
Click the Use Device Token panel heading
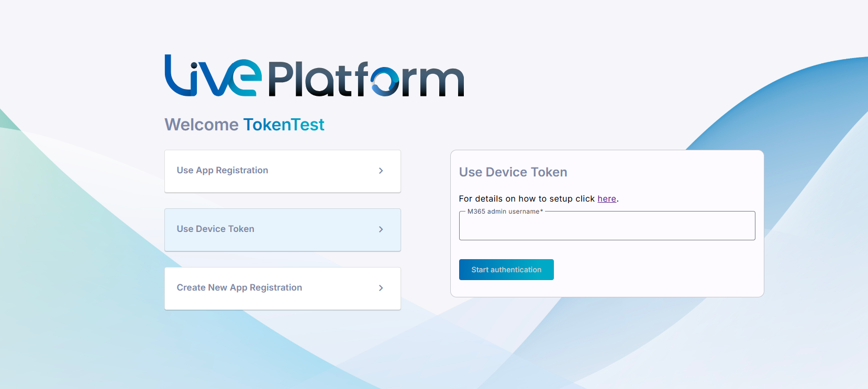pyautogui.click(x=513, y=172)
